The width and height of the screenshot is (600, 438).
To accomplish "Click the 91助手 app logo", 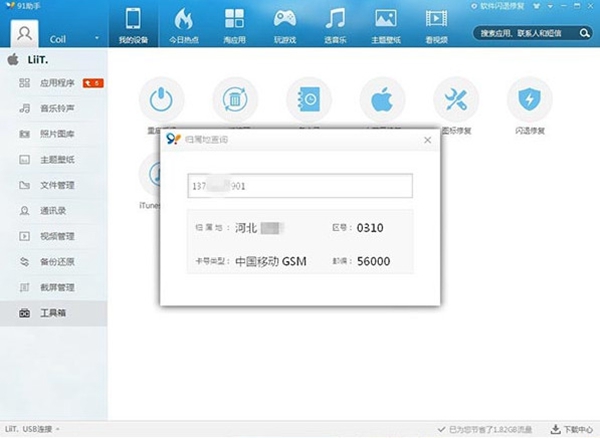I will click(10, 6).
